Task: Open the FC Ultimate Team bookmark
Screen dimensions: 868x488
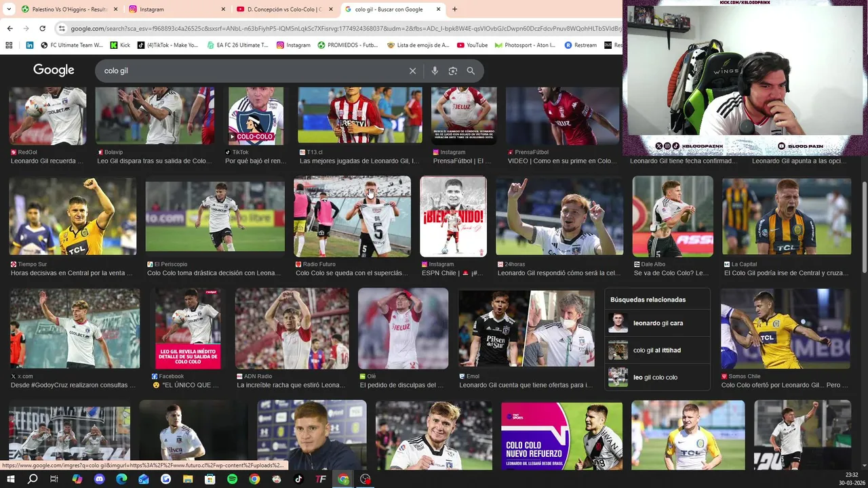Action: point(72,45)
